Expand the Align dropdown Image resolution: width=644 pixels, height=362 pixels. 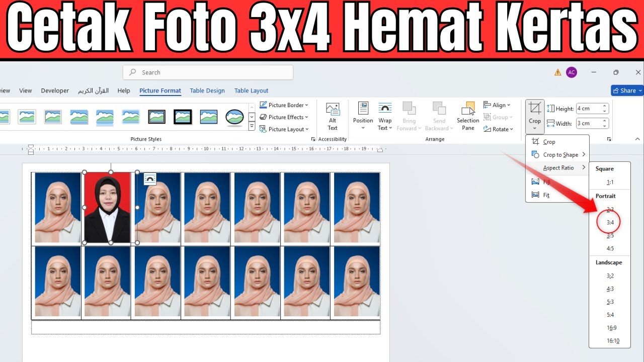point(497,105)
